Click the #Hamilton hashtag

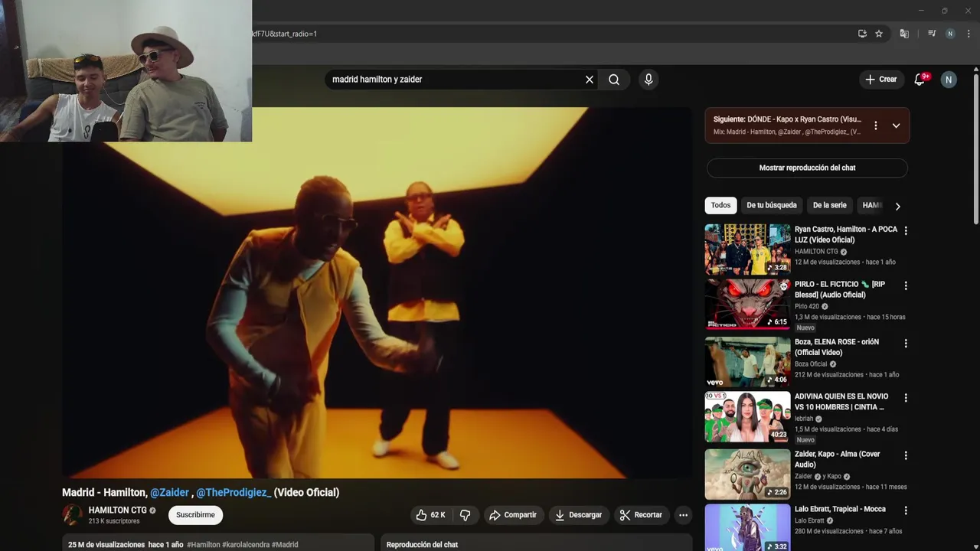coord(203,545)
